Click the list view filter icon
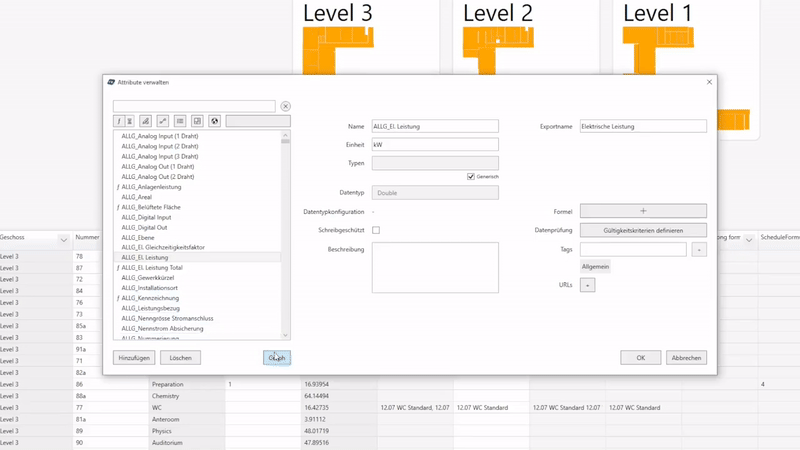 click(180, 121)
